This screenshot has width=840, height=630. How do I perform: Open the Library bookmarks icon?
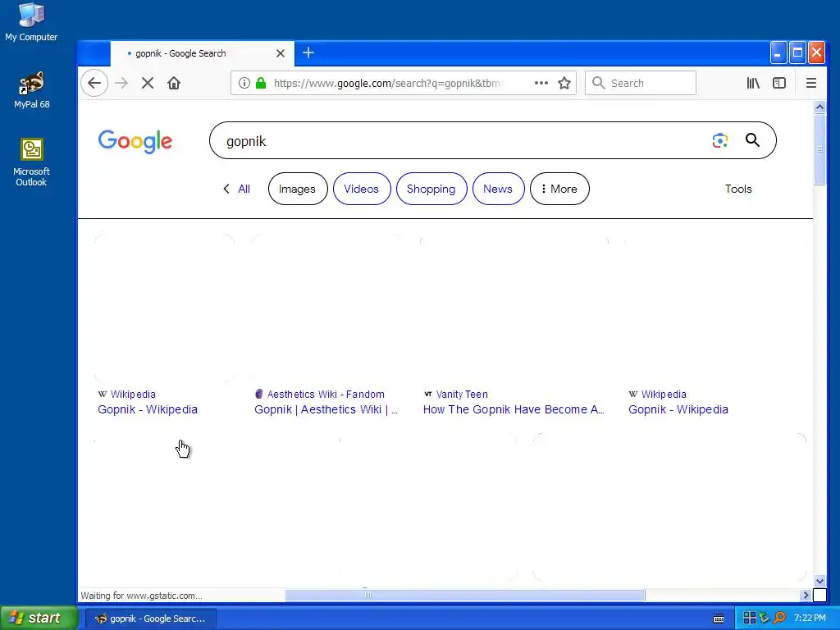pos(753,83)
